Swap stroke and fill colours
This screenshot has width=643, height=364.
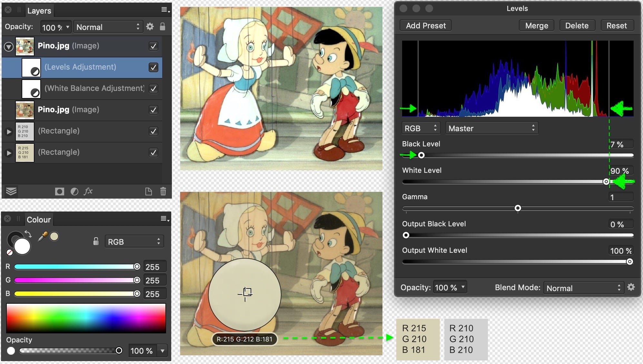click(28, 234)
